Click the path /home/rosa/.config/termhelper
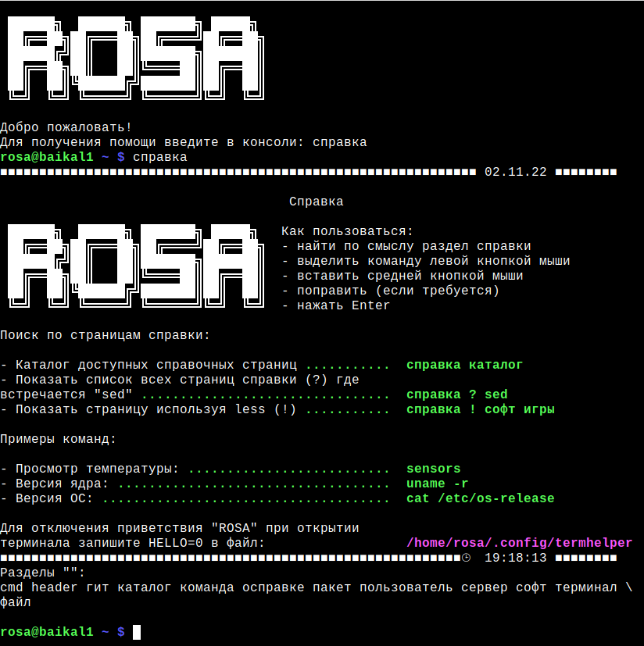The width and height of the screenshot is (644, 646). point(520,543)
